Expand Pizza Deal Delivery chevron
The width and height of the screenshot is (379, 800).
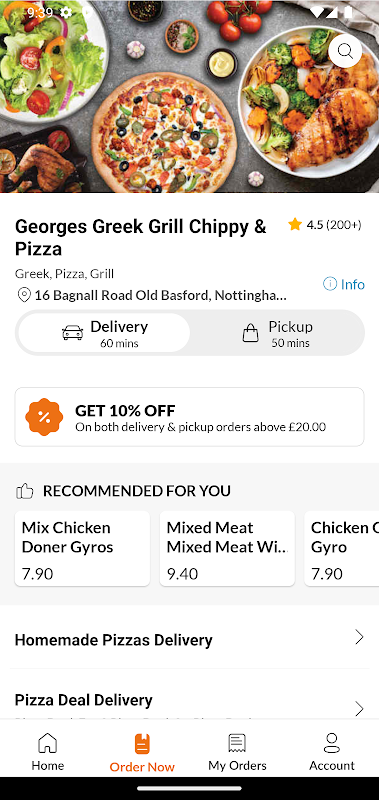[359, 708]
